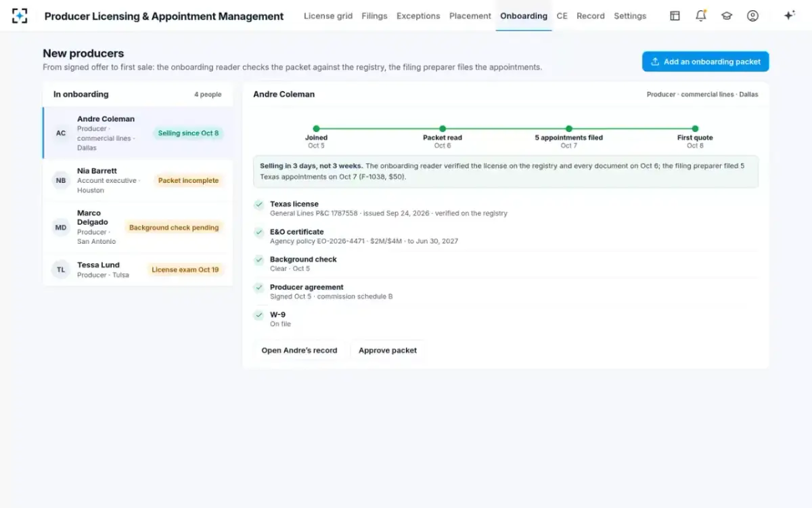
Task: Click the License exam Oct 19 badge
Action: click(185, 270)
